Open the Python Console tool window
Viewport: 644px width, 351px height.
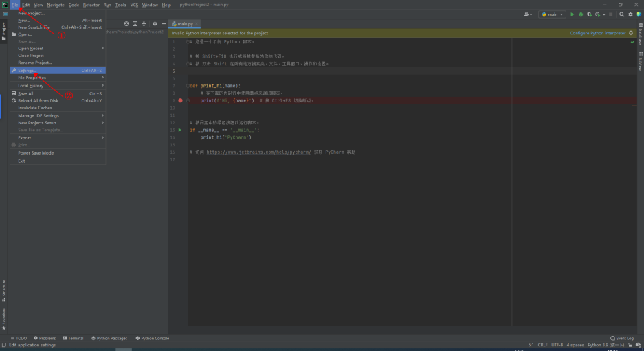[153, 338]
